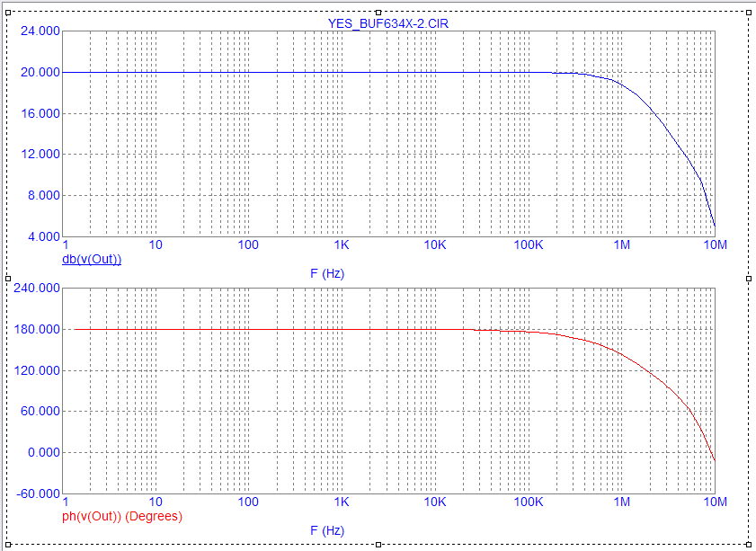Screen dimensions: 756x551
Task: Click the top-right corner selection handle
Action: (x=749, y=13)
